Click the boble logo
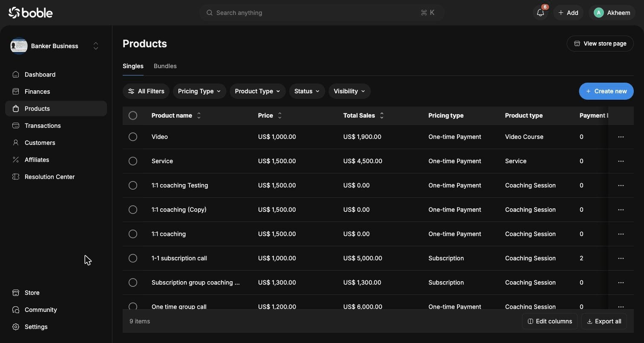Image resolution: width=644 pixels, height=343 pixels. (x=31, y=13)
